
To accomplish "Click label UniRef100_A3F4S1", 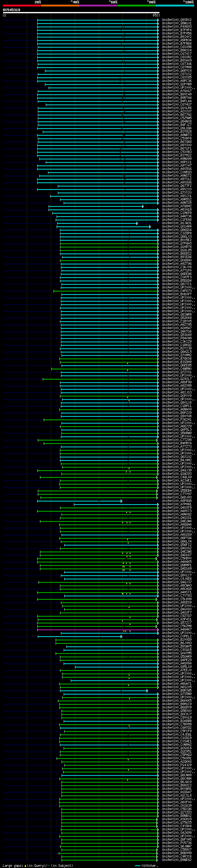I will pyautogui.click(x=177, y=619).
